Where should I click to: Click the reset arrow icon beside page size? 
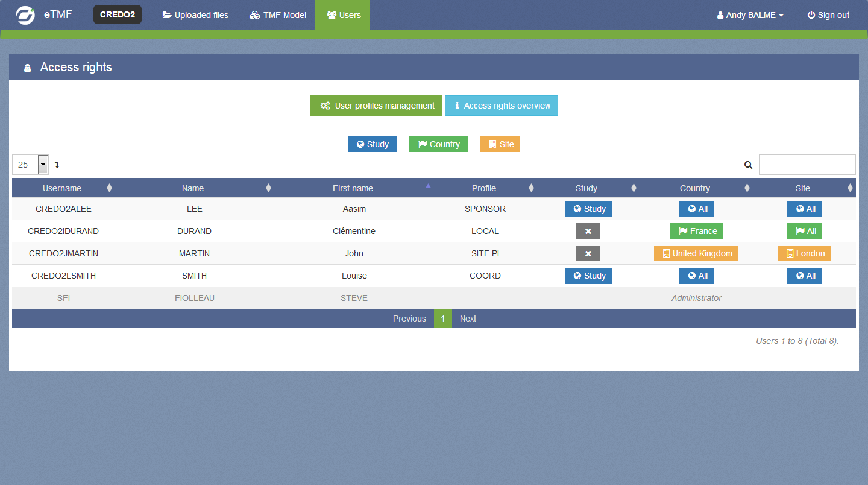pyautogui.click(x=57, y=165)
